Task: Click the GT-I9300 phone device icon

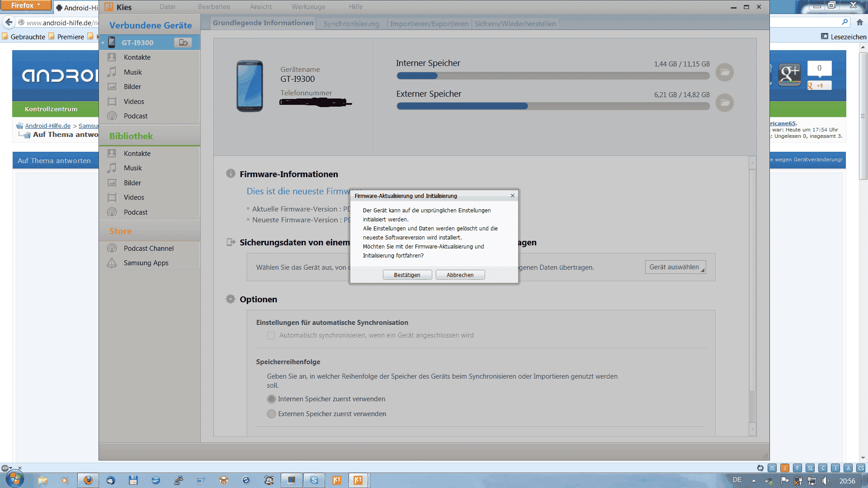Action: (x=112, y=42)
